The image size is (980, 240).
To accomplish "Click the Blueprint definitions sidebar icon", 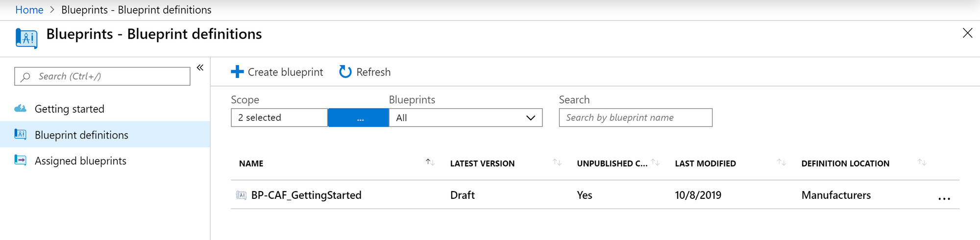I will pyautogui.click(x=21, y=134).
